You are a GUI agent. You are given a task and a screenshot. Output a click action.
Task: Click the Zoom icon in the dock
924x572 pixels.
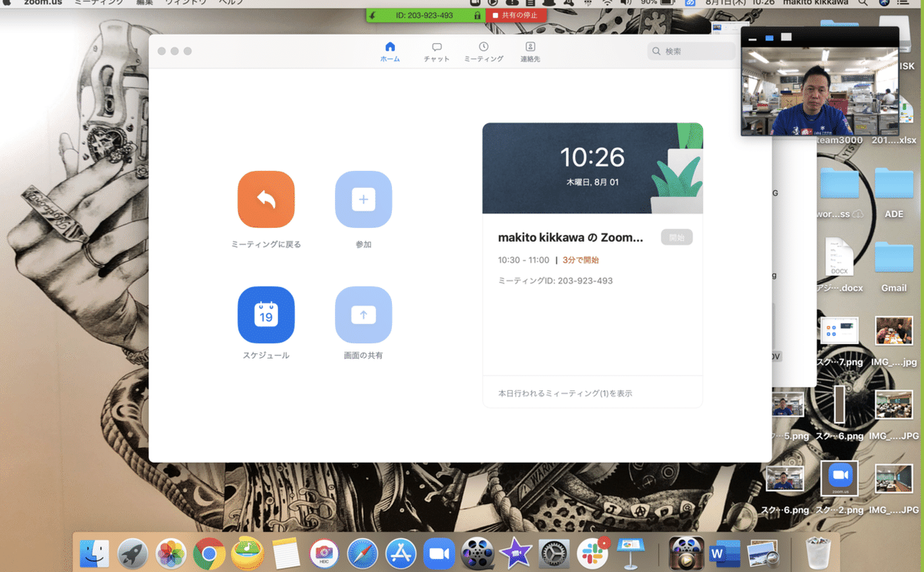(439, 553)
